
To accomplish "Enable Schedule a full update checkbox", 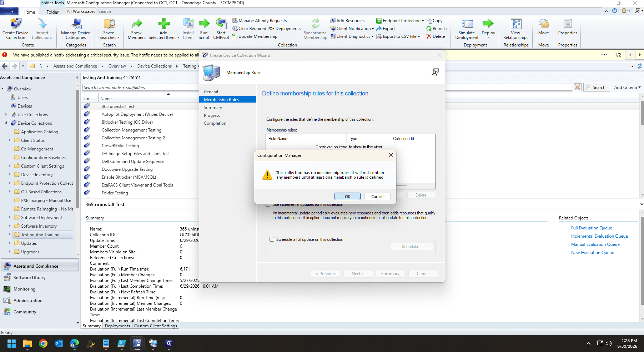I will click(x=272, y=239).
